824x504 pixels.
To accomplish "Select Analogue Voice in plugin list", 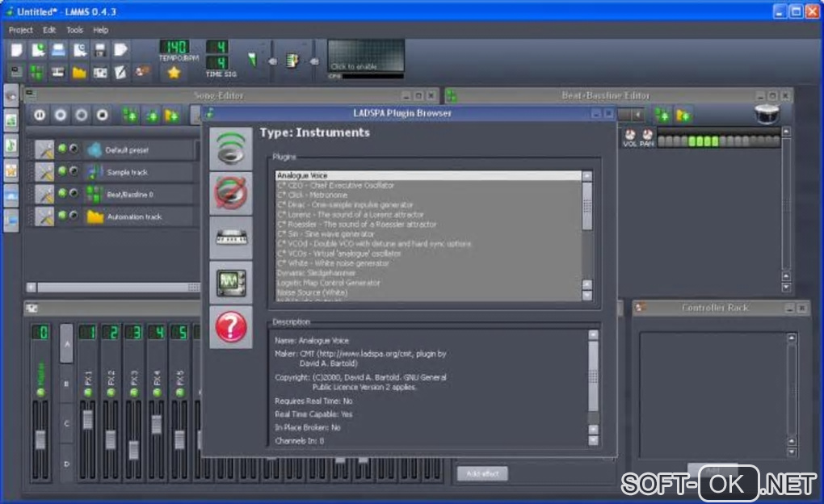I will 428,175.
